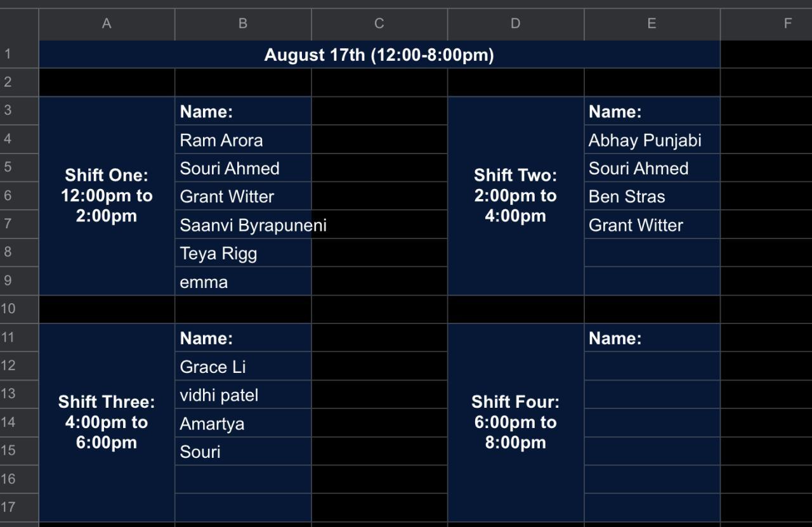Select the Shift Two time cell
This screenshot has width=812, height=527.
point(515,195)
